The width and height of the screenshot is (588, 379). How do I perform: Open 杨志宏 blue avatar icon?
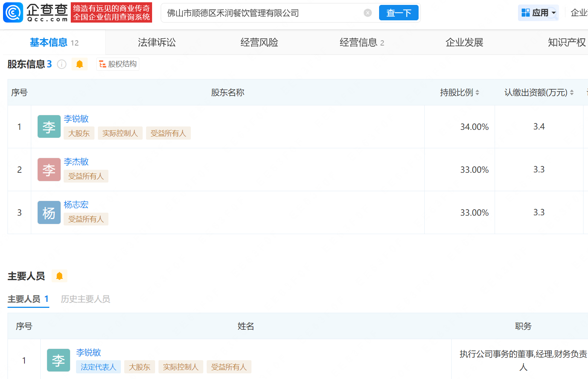point(49,212)
